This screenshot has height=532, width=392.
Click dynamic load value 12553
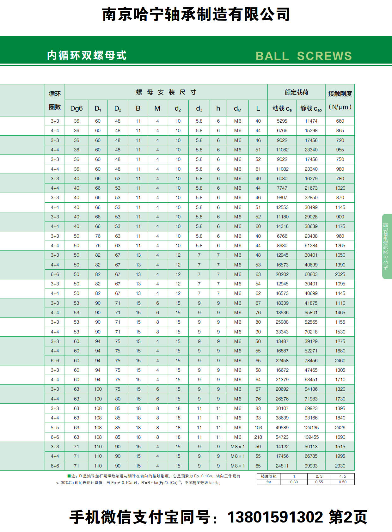tap(282, 207)
